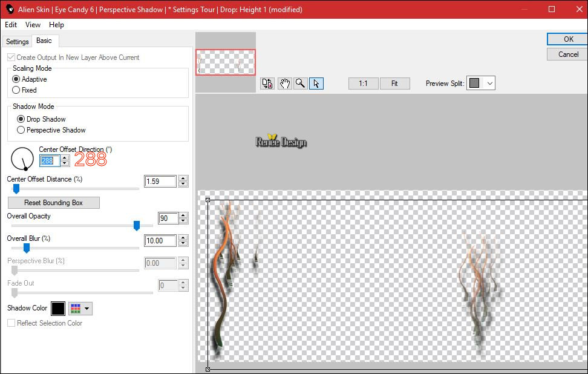
Task: Click the Overall Opacity slider handle
Action: click(x=137, y=226)
